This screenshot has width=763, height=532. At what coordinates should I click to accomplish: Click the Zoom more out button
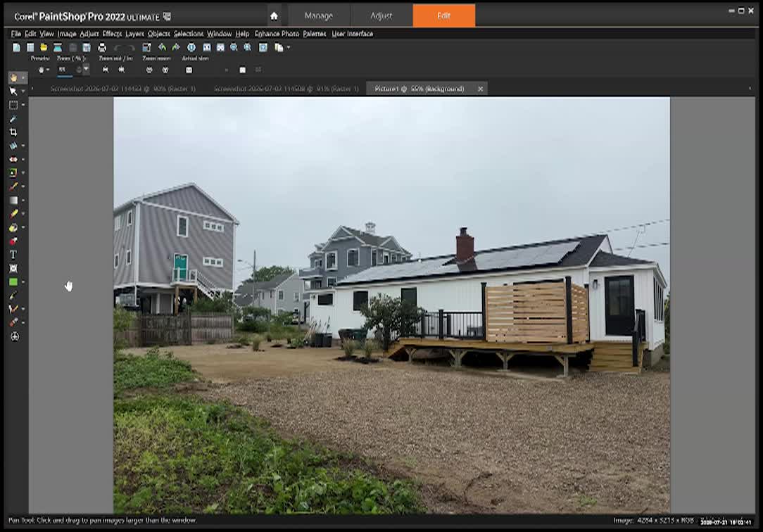(x=149, y=70)
